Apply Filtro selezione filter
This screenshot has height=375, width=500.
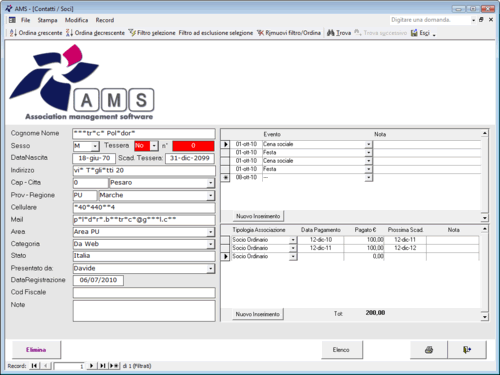(x=152, y=33)
